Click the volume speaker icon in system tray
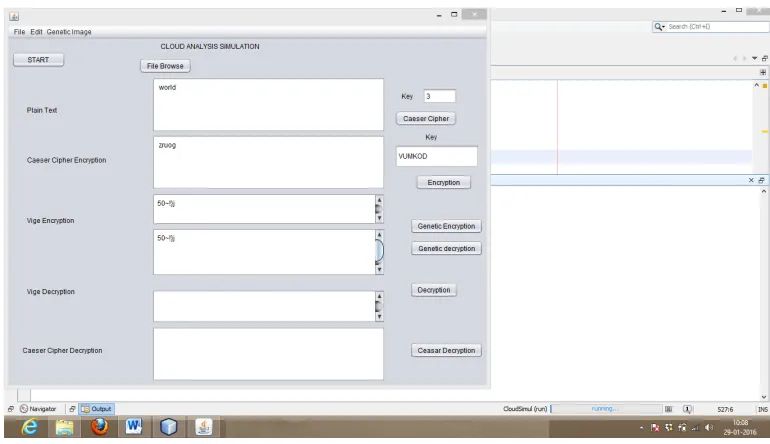The width and height of the screenshot is (770, 444). coord(709,427)
